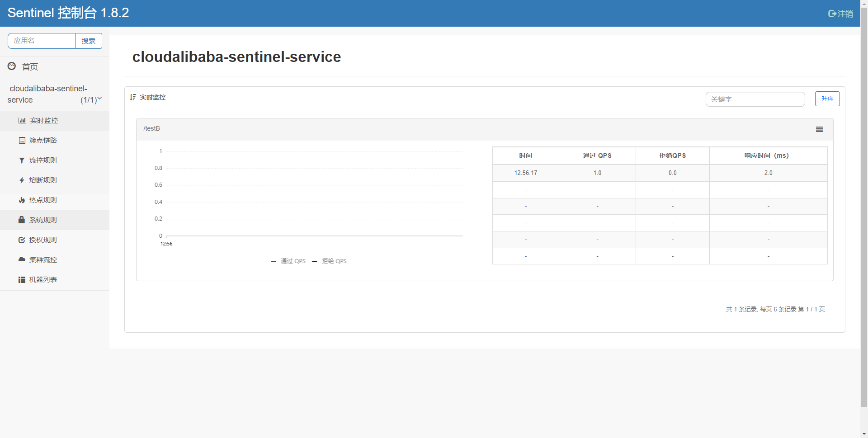Viewport: 868px width, 438px height.
Task: Toggle the 通过 QPS legend series
Action: (x=288, y=261)
